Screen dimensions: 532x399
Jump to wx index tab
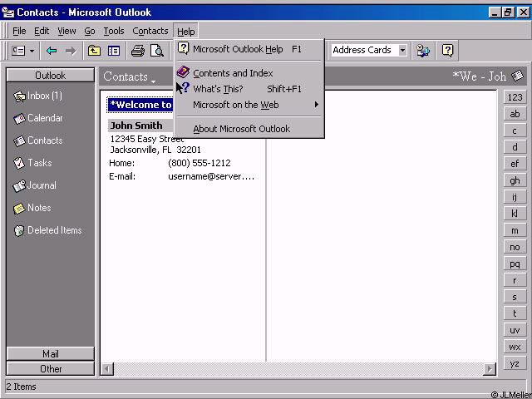click(x=515, y=347)
